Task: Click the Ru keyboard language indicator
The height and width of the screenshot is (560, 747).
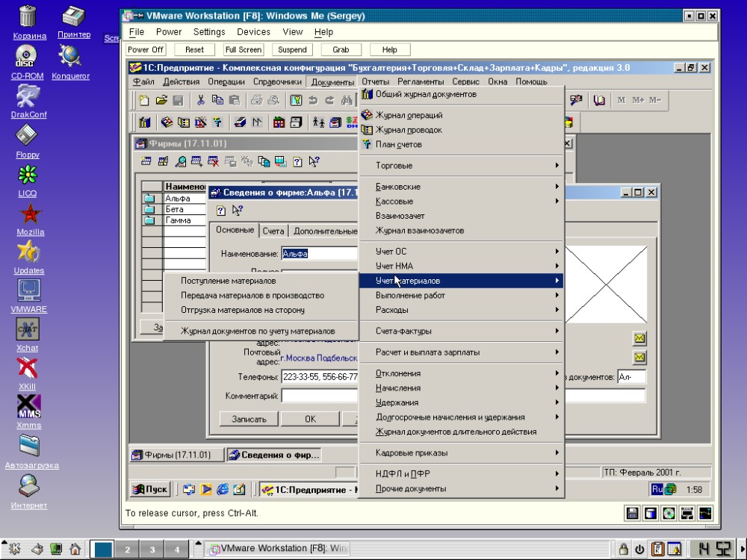Action: [x=657, y=489]
